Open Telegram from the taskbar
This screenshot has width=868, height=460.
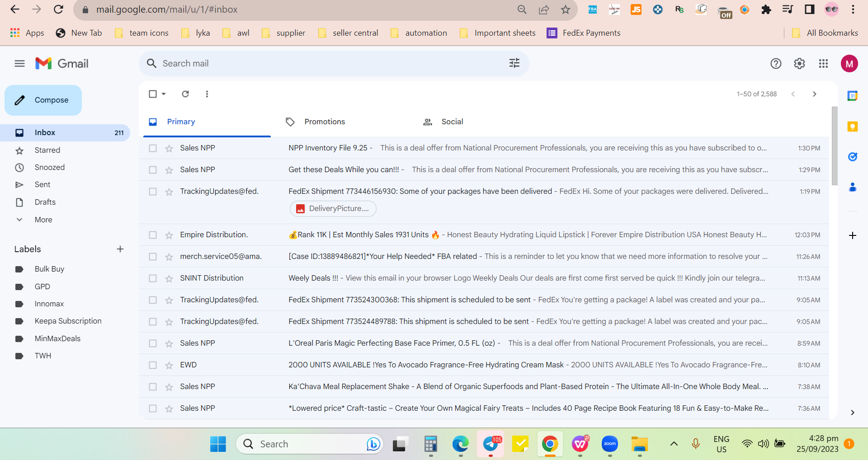click(x=491, y=444)
